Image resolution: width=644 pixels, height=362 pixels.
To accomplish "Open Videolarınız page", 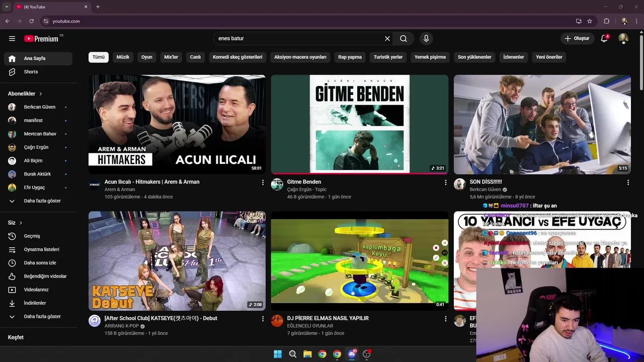I will pyautogui.click(x=38, y=290).
